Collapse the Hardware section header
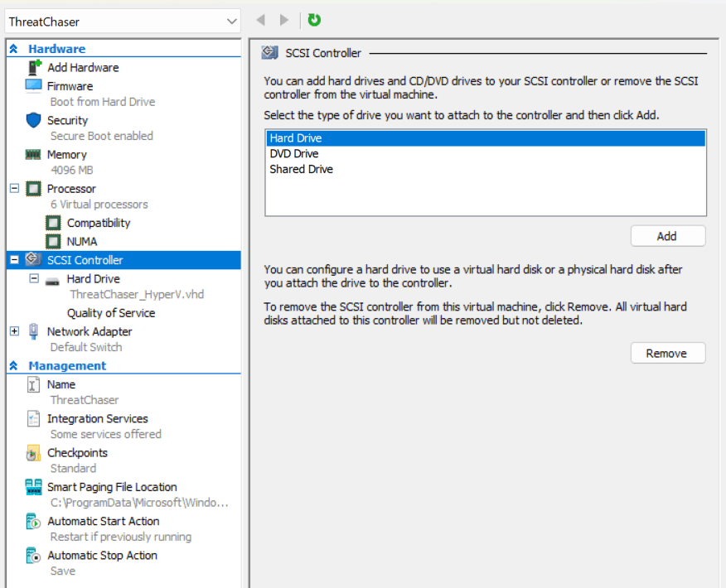The width and height of the screenshot is (726, 588). pos(14,49)
